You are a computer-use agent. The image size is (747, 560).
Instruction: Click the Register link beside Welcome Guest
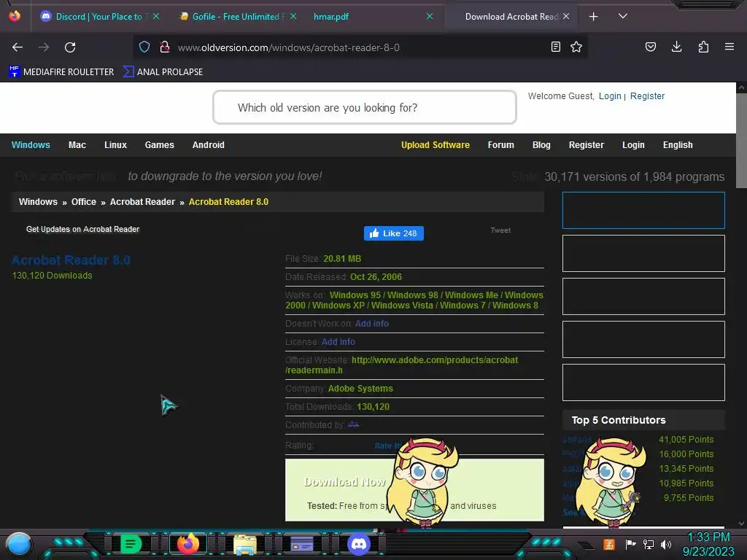[647, 96]
